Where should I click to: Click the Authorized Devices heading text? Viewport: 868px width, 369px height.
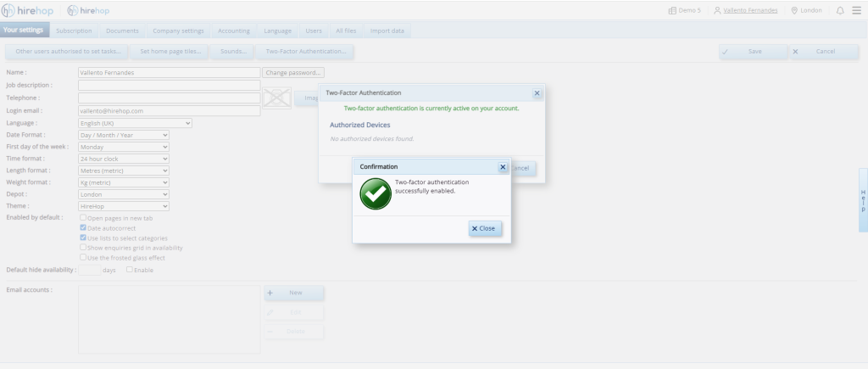click(x=359, y=126)
